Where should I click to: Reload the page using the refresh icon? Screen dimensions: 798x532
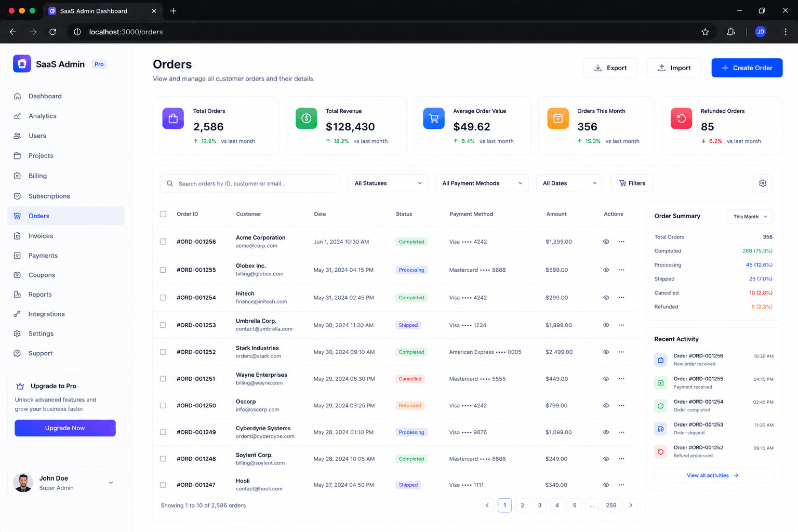(x=52, y=32)
